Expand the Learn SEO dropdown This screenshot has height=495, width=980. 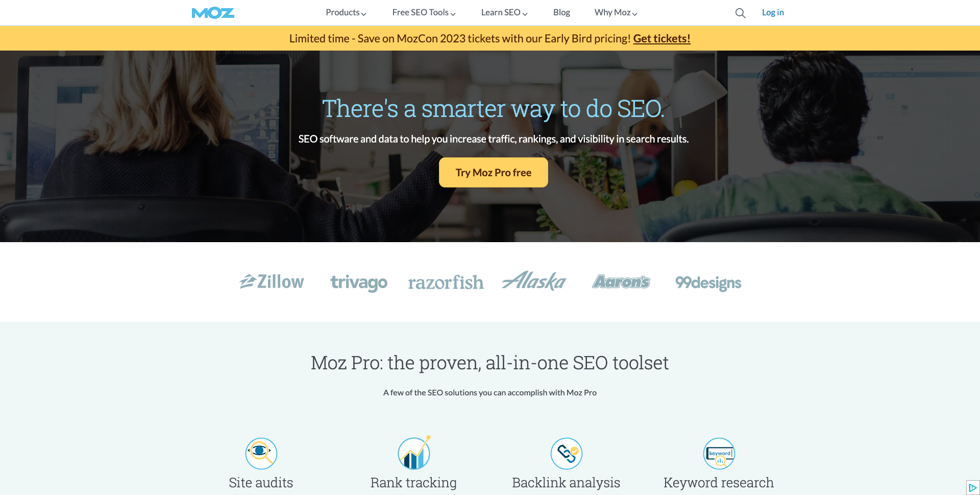point(504,12)
